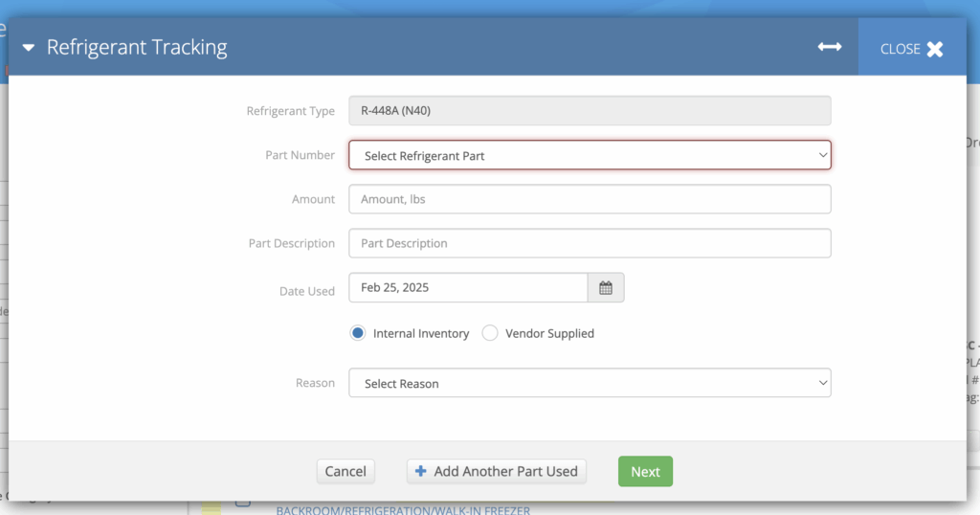Click the Internal Inventory label text
This screenshot has height=515, width=980.
(x=421, y=333)
